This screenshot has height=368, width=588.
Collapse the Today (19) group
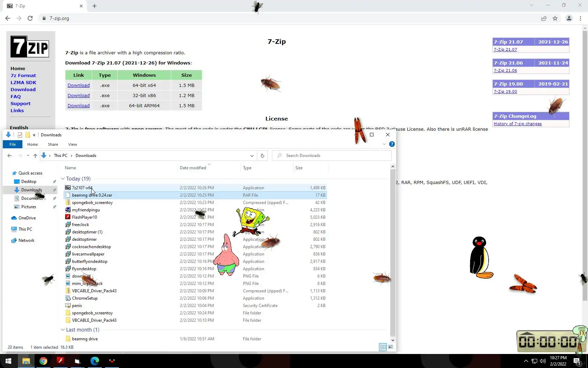(63, 179)
